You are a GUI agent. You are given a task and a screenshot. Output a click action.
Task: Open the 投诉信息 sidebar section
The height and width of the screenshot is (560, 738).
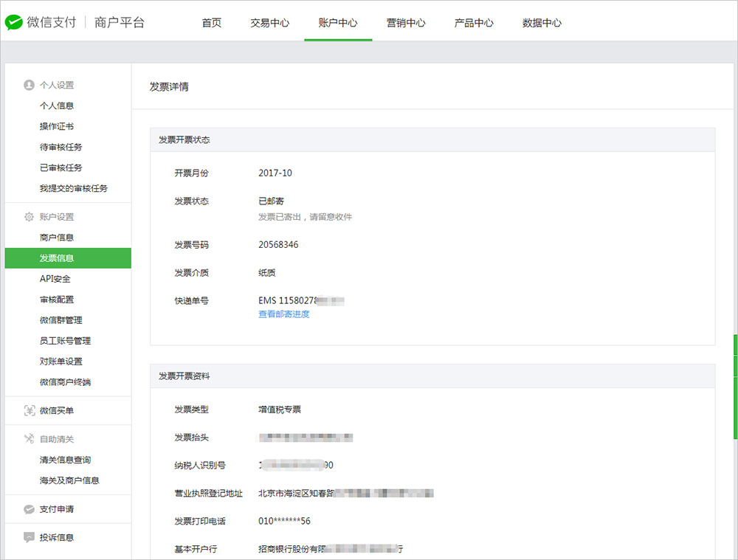tap(57, 537)
